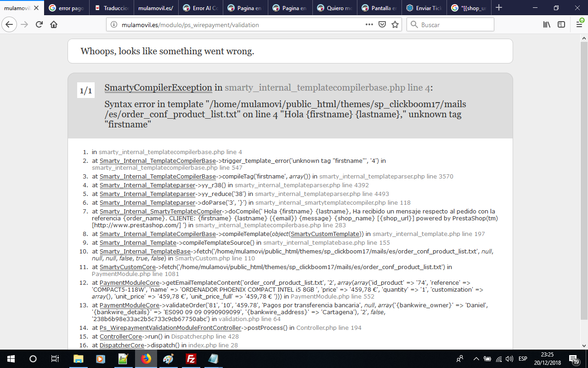Click Ps_WirepaymentValidationModuleFrontController in trace line 14
Image resolution: width=588 pixels, height=368 pixels.
pyautogui.click(x=170, y=328)
